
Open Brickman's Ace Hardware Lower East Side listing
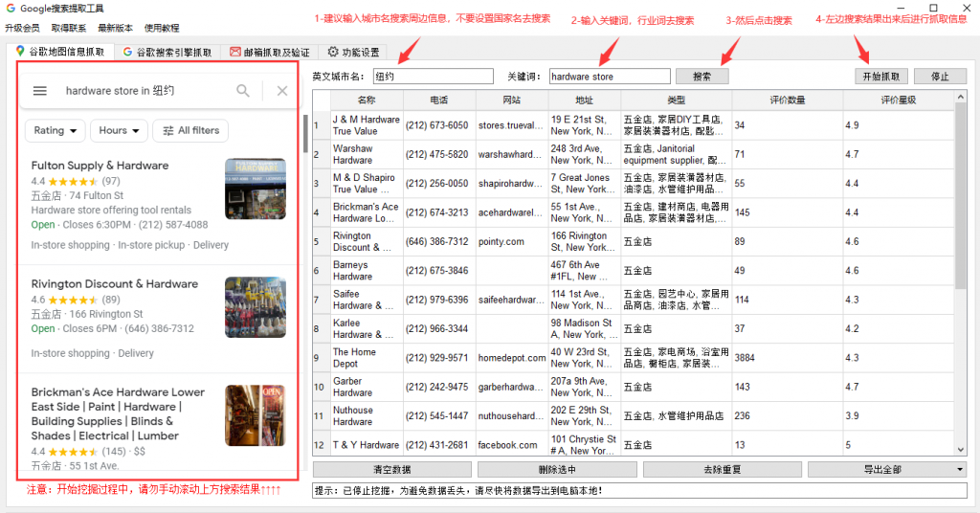pyautogui.click(x=118, y=413)
